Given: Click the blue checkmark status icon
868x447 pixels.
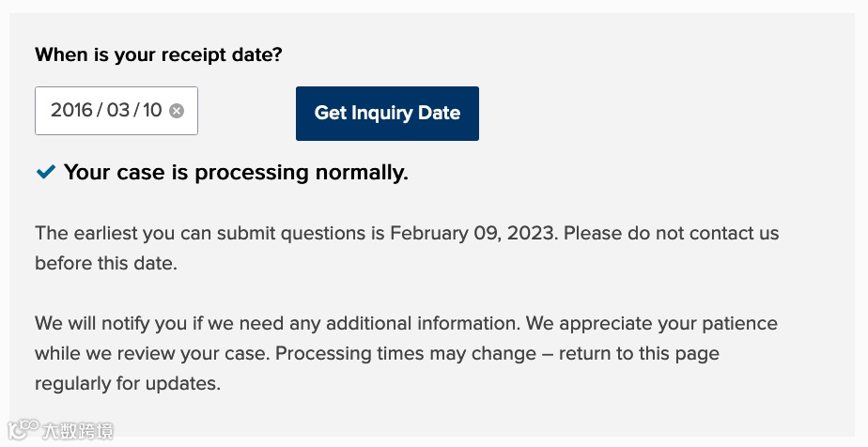Looking at the screenshot, I should pos(45,173).
